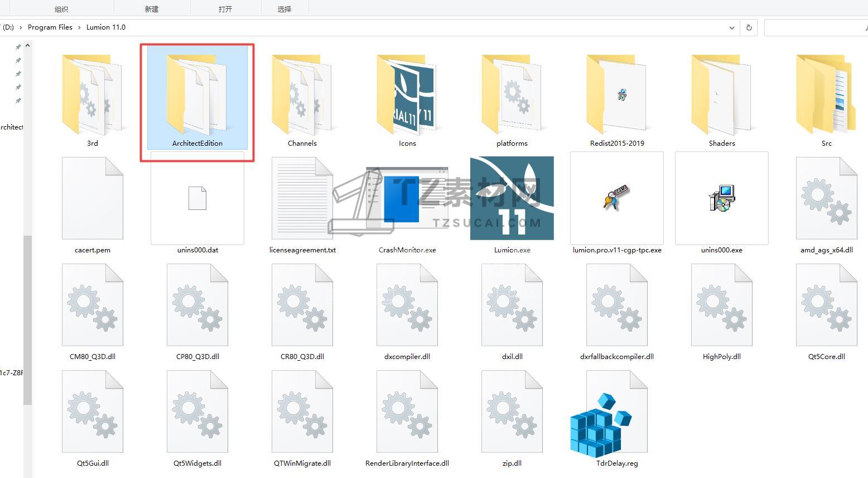Image resolution: width=868 pixels, height=478 pixels.
Task: Select the dxcompiler.dll file icon
Action: click(407, 305)
